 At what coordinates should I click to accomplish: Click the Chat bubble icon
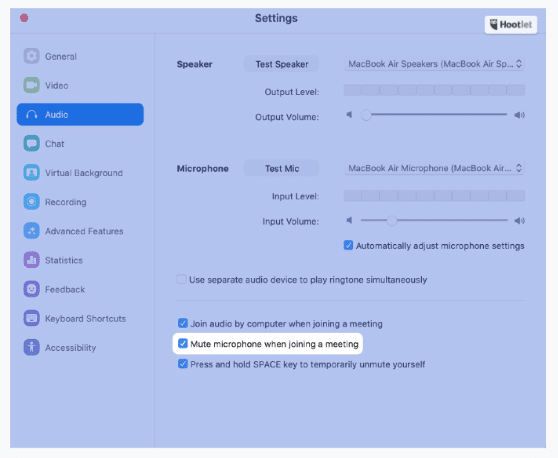(x=32, y=143)
